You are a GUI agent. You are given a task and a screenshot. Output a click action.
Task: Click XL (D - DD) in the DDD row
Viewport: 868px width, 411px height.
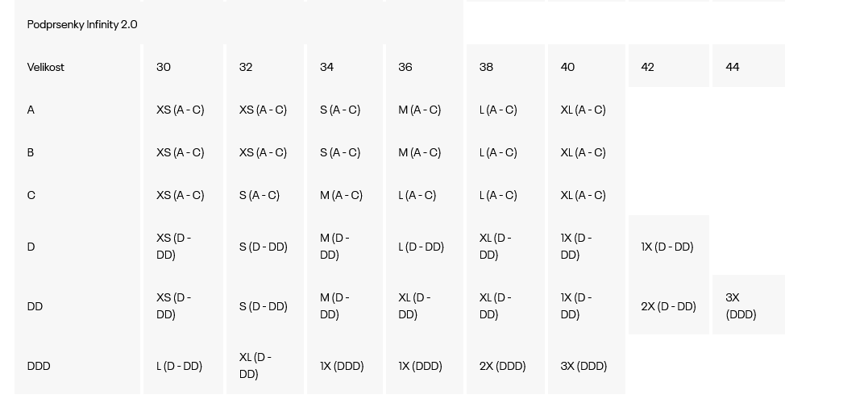(x=255, y=366)
